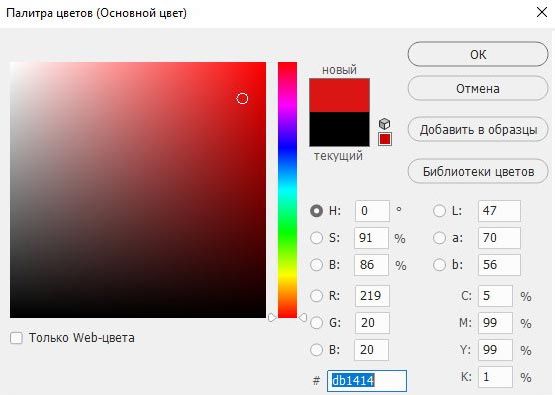Click the Отмена button
Viewport: 555px width, 395px height.
(x=478, y=88)
